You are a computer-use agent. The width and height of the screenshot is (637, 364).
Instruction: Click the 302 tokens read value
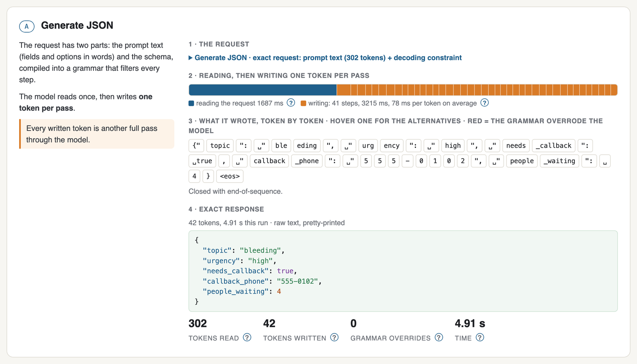pyautogui.click(x=197, y=323)
